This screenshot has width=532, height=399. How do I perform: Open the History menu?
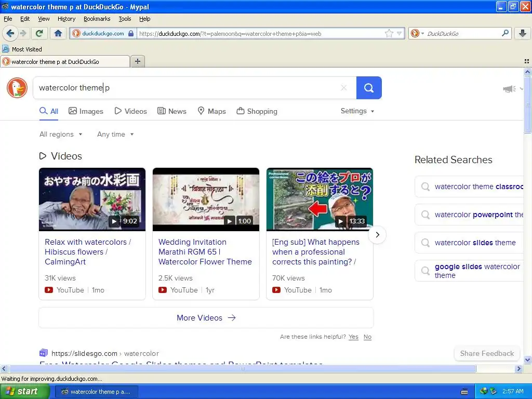coord(66,19)
